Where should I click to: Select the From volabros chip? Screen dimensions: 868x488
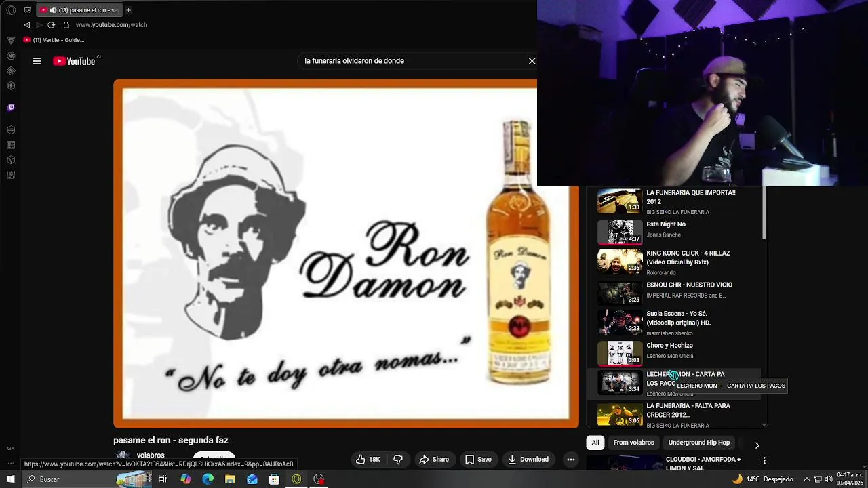633,443
